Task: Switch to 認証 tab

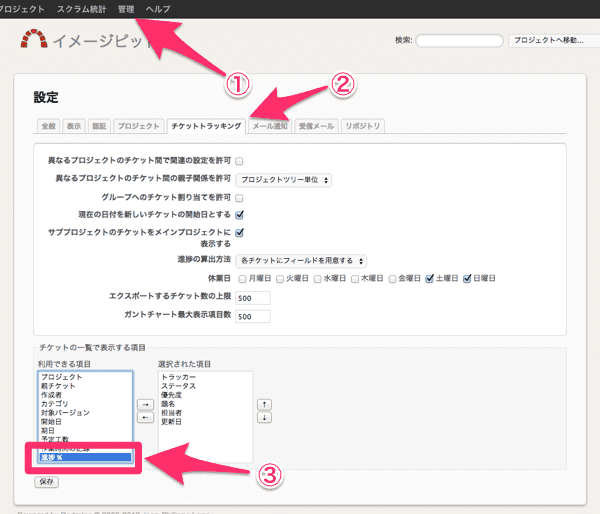Action: 99,126
